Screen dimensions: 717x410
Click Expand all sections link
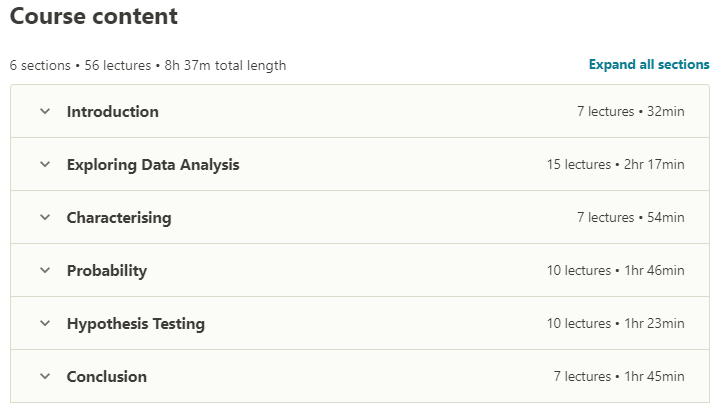(648, 65)
